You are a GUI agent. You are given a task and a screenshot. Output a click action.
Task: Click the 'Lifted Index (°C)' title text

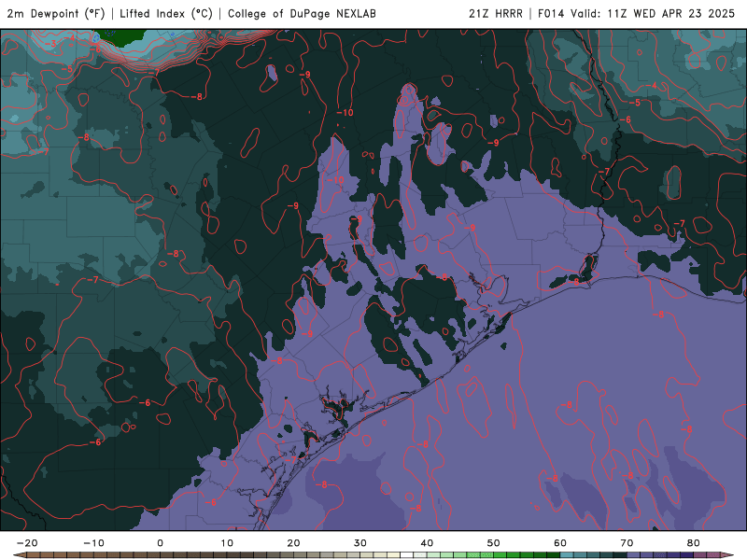(x=166, y=14)
